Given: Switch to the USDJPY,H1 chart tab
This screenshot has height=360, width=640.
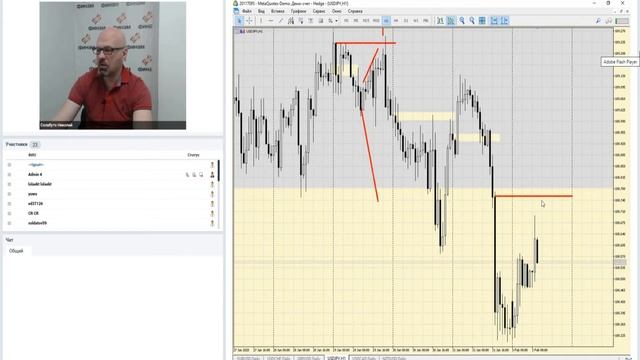Looking at the screenshot, I should (337, 358).
